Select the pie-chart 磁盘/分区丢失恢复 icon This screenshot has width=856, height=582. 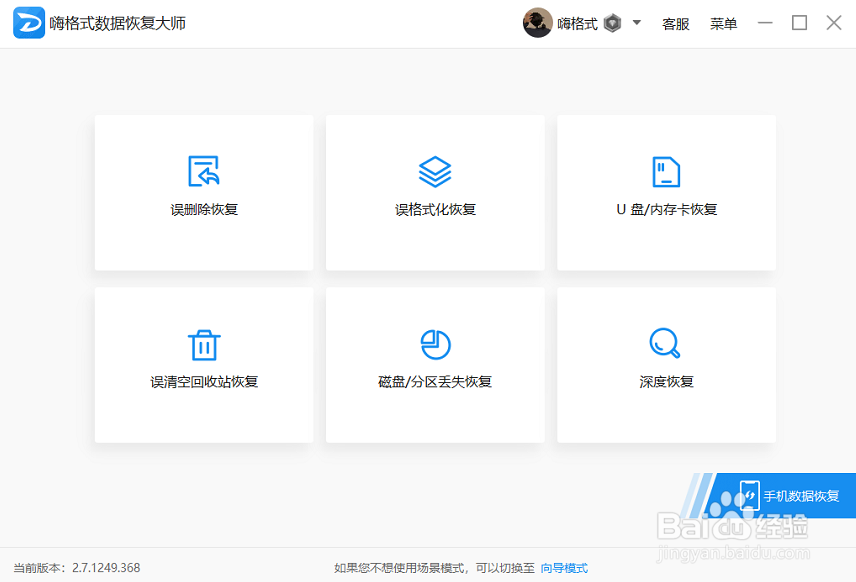click(x=434, y=342)
